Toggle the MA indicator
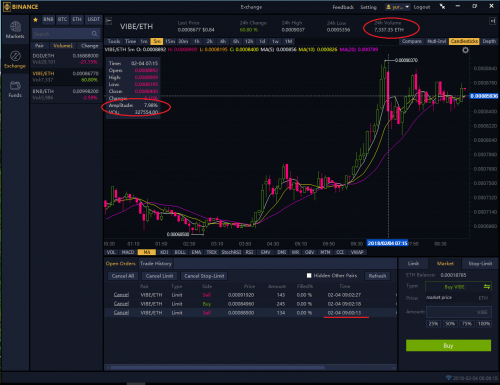Viewport: 500px width, 385px height. [147, 252]
